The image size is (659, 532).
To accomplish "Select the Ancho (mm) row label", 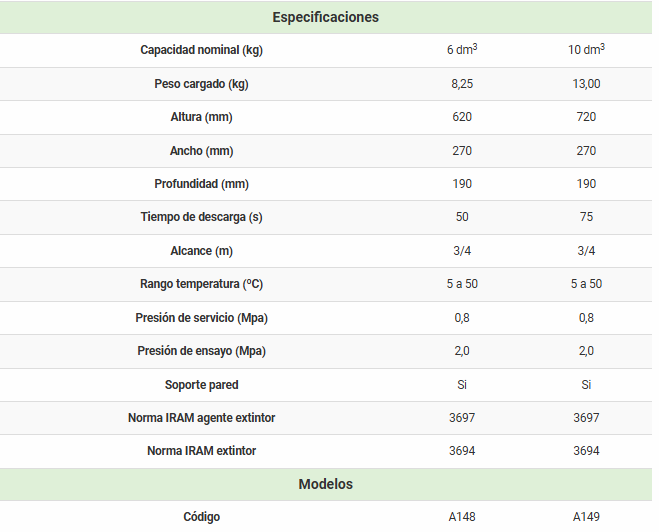I will pos(201,151).
